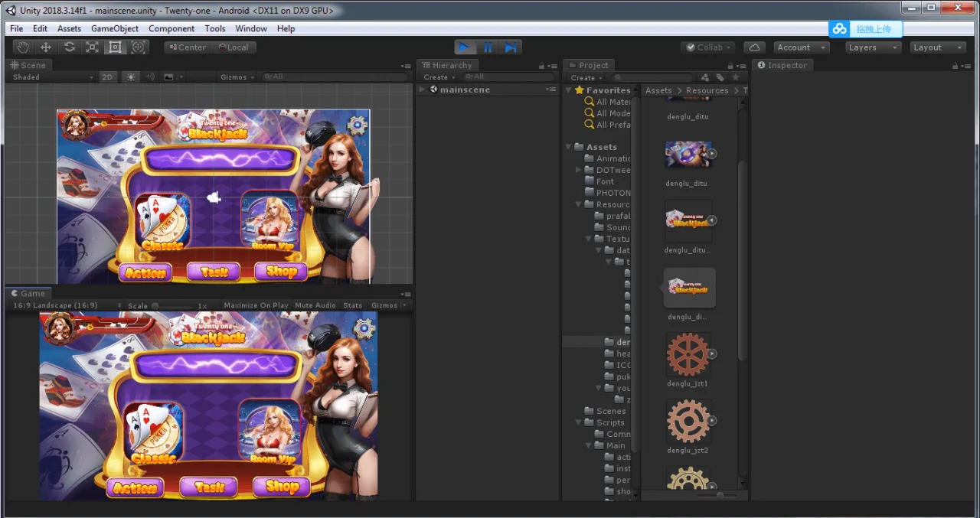The width and height of the screenshot is (980, 518).
Task: Click the Step frame button
Action: [511, 47]
